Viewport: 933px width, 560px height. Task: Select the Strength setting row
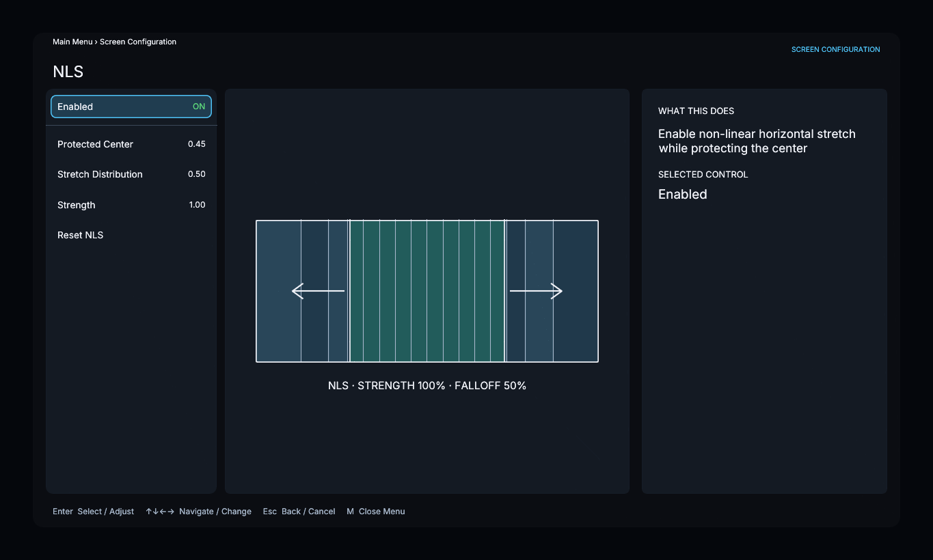[131, 205]
